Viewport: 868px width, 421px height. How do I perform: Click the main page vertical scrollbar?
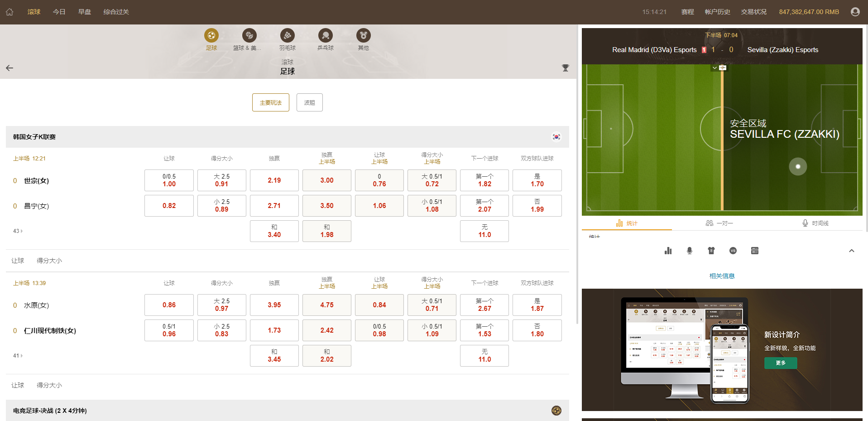point(577,174)
